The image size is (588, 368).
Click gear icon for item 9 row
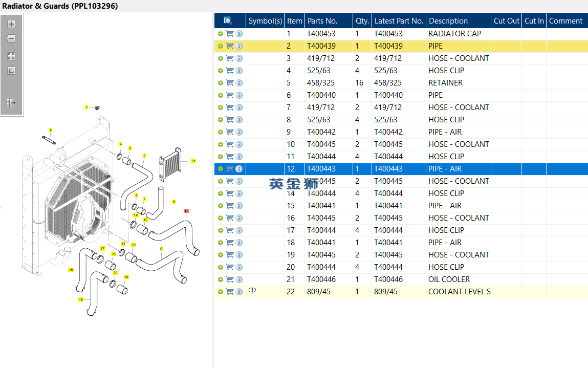click(221, 132)
